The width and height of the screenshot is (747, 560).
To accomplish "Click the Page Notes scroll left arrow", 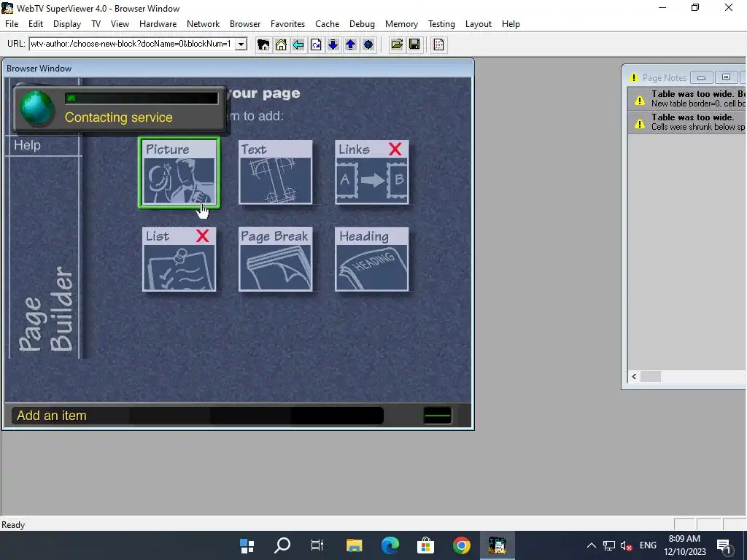I will coord(634,377).
